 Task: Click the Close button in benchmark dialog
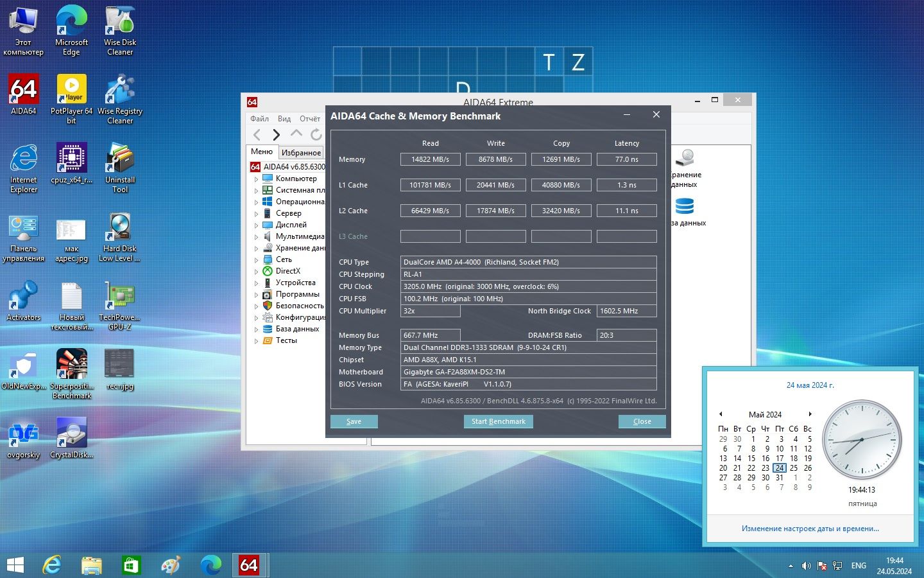[x=642, y=421]
